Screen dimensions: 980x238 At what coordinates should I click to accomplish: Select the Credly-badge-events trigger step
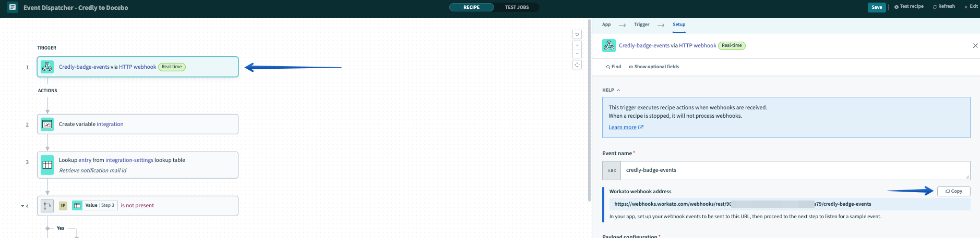(138, 67)
